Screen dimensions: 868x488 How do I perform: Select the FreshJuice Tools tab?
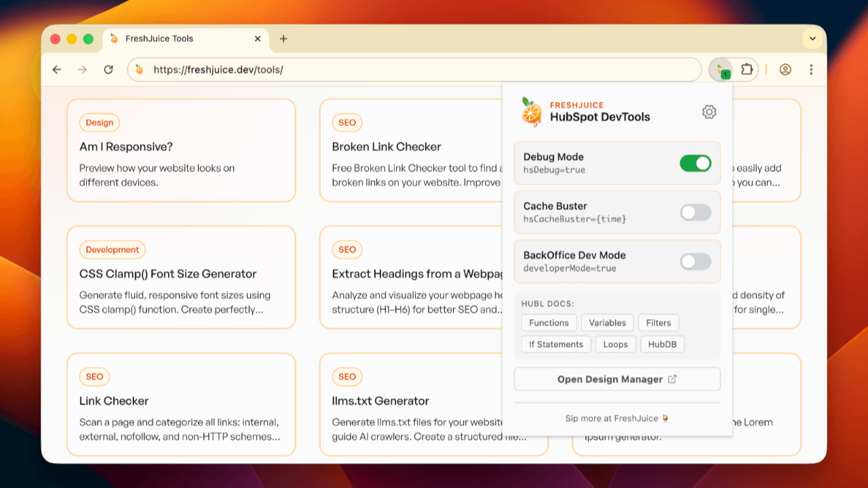click(x=186, y=39)
